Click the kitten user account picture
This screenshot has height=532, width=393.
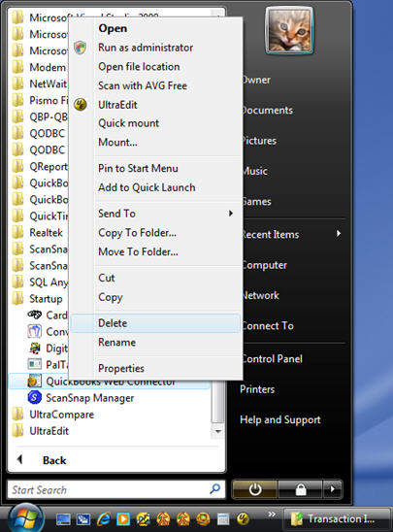(x=289, y=31)
